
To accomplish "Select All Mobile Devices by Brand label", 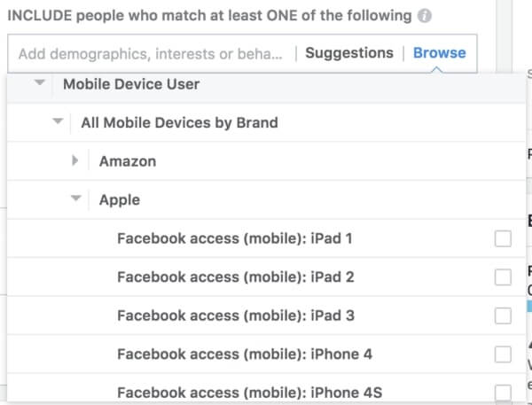I will pyautogui.click(x=179, y=123).
